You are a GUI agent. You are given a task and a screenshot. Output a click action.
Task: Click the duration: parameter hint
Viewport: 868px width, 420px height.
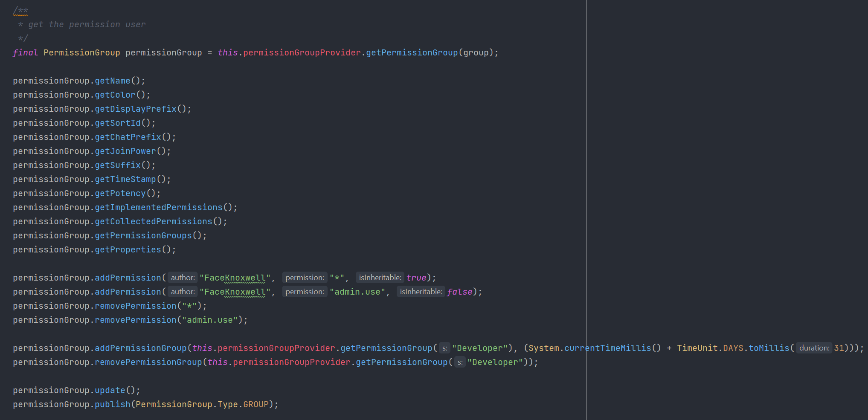(814, 348)
